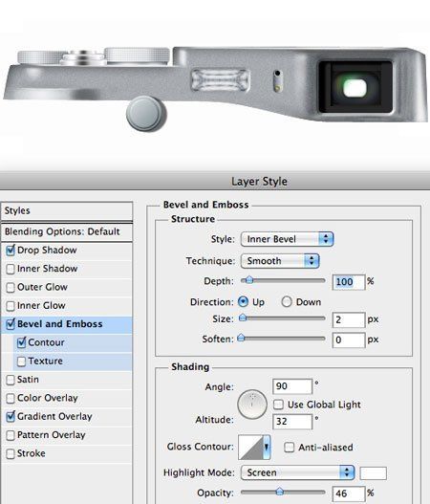Viewport: 430px width, 504px height.
Task: Select Blending Options: Default row
Action: (x=67, y=231)
